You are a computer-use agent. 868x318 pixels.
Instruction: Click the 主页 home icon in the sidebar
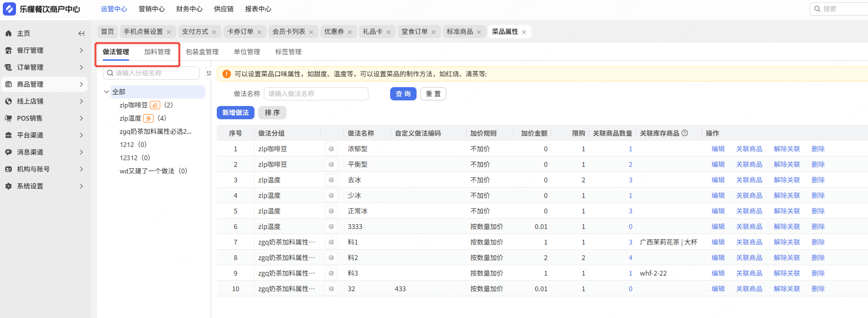point(8,33)
